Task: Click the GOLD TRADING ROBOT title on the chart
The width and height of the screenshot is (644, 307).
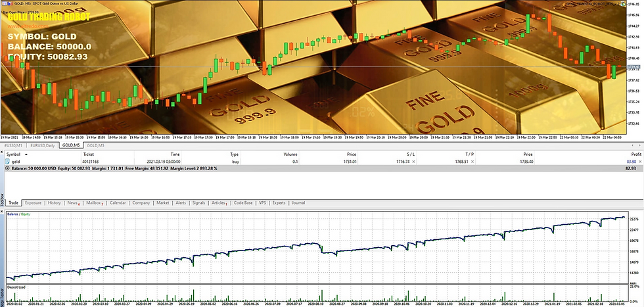Action: (49, 17)
